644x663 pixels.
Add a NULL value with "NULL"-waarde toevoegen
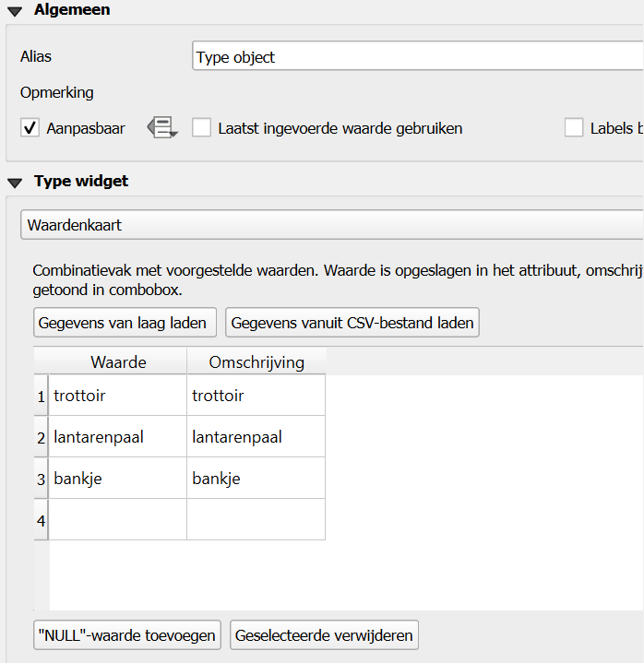point(127,635)
